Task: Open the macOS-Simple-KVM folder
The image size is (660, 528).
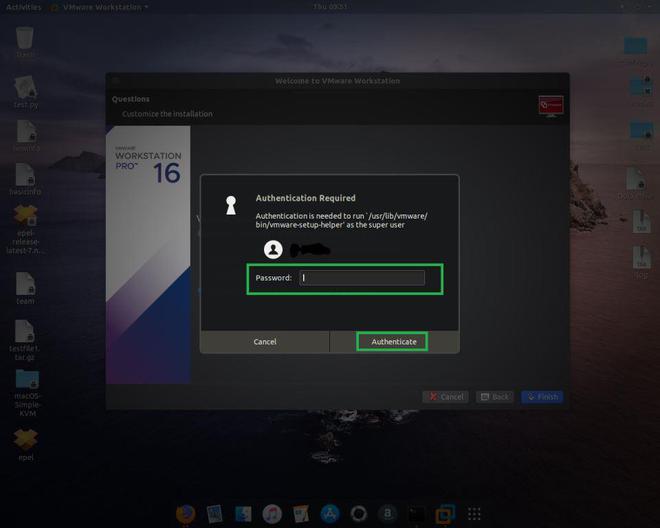Action: [27, 393]
